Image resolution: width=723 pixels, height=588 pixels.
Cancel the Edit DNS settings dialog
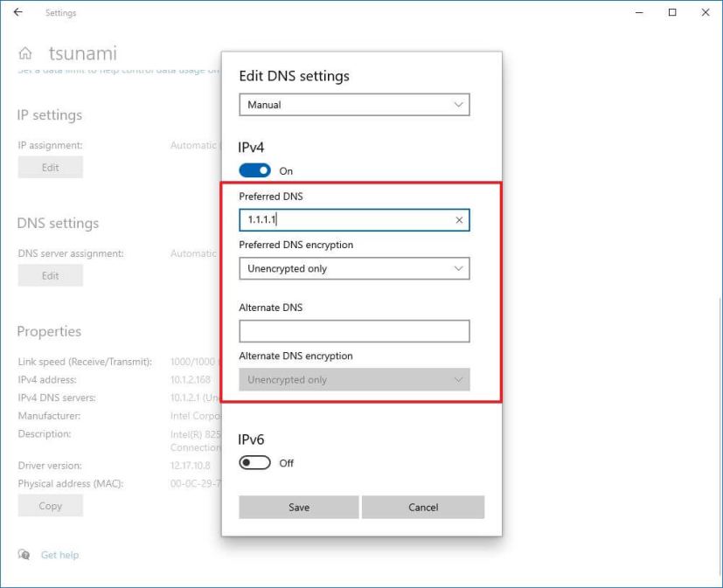coord(423,508)
